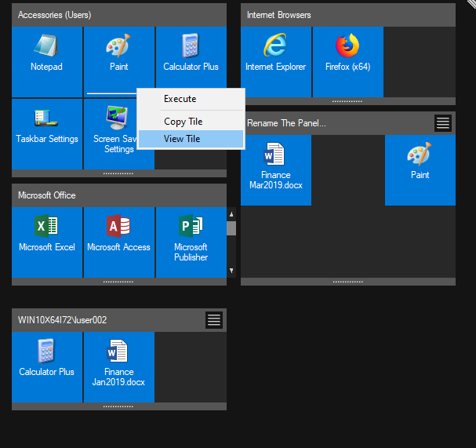
Task: Launch Internet Explorer from Internet Browsers panel
Action: click(x=275, y=53)
